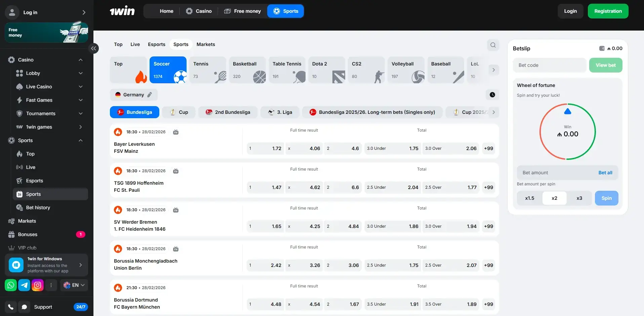The width and height of the screenshot is (644, 316).
Task: Click the Spin button
Action: (606, 198)
